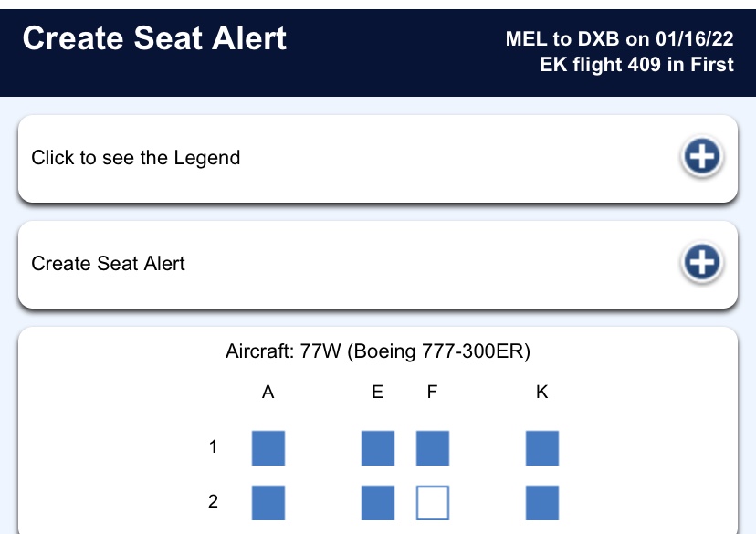This screenshot has height=534, width=756.
Task: Select seat 1F on seat map
Action: click(x=433, y=448)
